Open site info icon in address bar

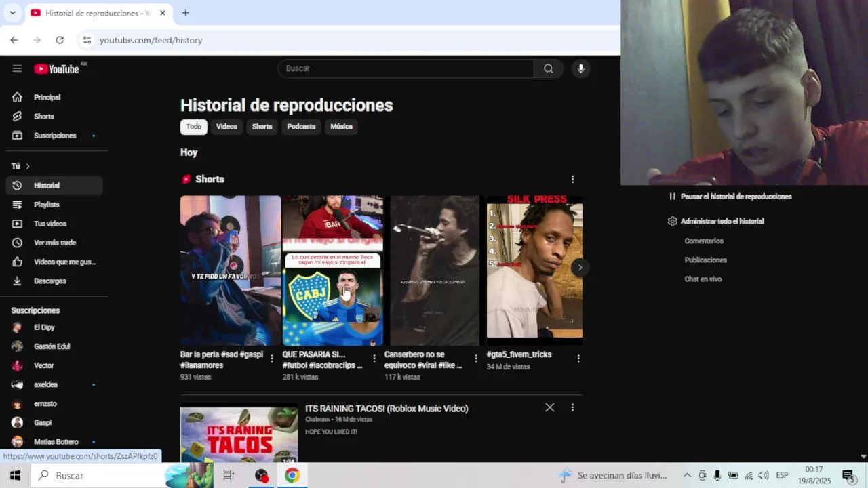pyautogui.click(x=87, y=40)
